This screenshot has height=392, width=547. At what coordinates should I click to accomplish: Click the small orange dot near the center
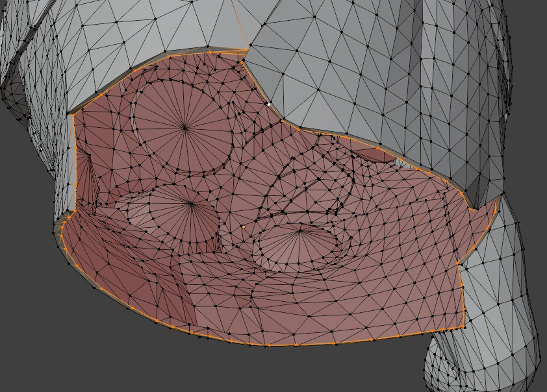tap(244, 227)
